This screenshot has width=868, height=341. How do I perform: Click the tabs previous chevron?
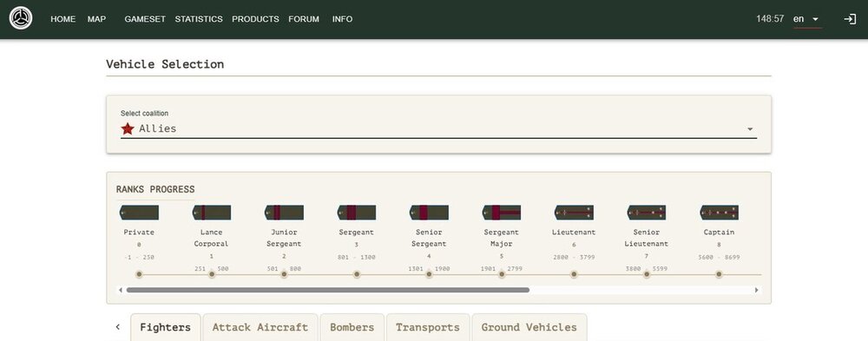point(117,327)
